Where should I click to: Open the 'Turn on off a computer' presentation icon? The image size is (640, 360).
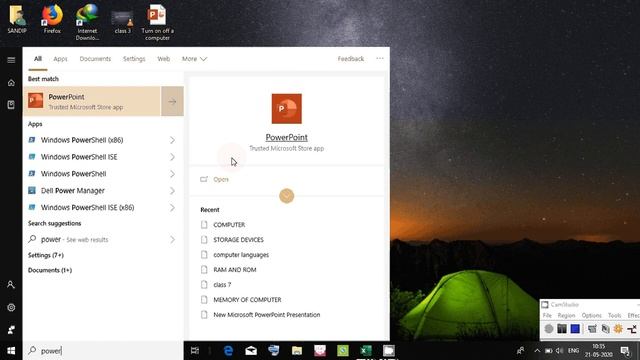[157, 22]
